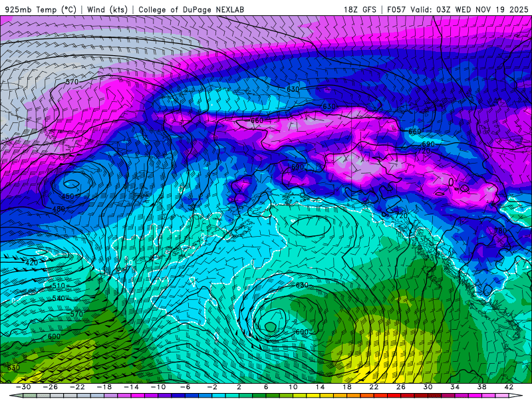Viewport: 532px width, 399px height.
Task: Select the 'Wind (kts)' header label
Action: pos(108,9)
